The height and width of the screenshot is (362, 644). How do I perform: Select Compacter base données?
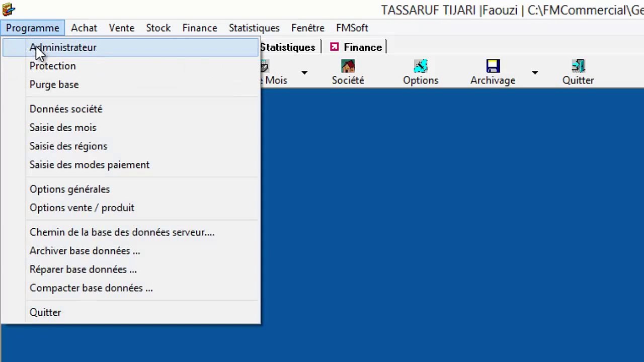130,288
